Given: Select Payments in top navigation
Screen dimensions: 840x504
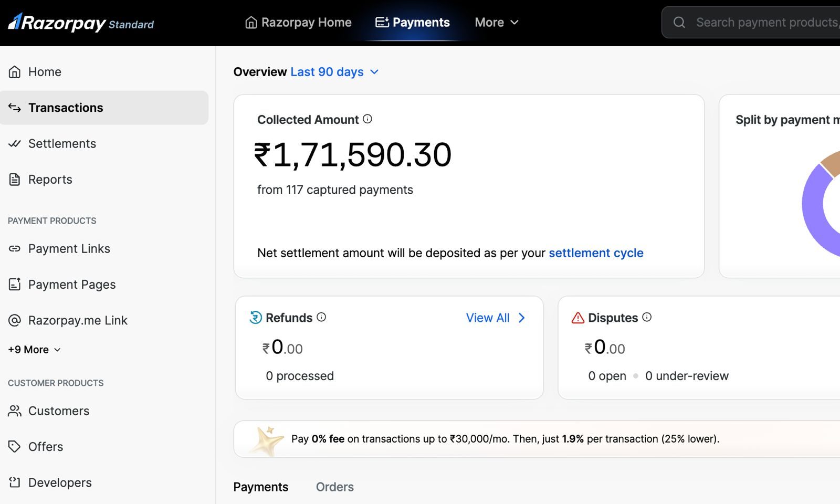Looking at the screenshot, I should click(413, 23).
